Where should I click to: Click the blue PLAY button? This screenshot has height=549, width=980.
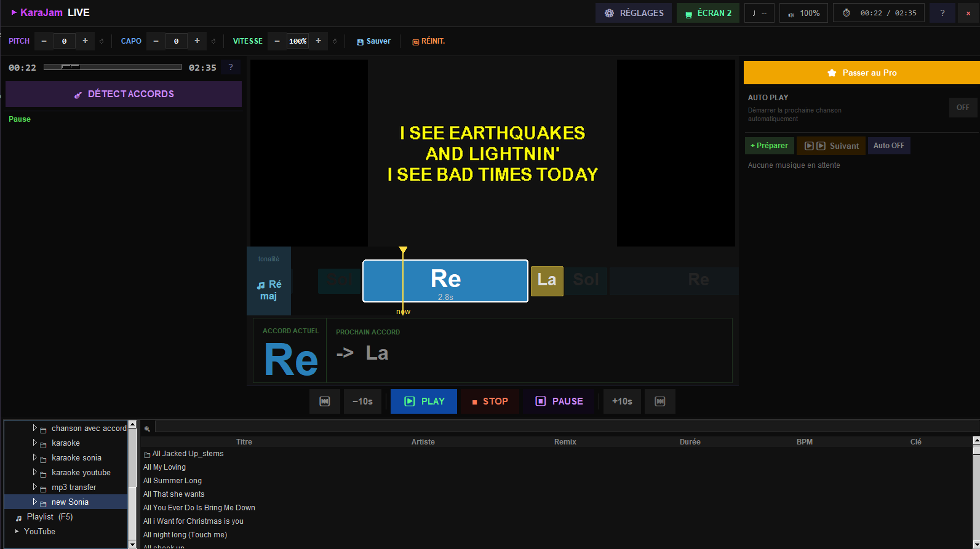point(424,401)
